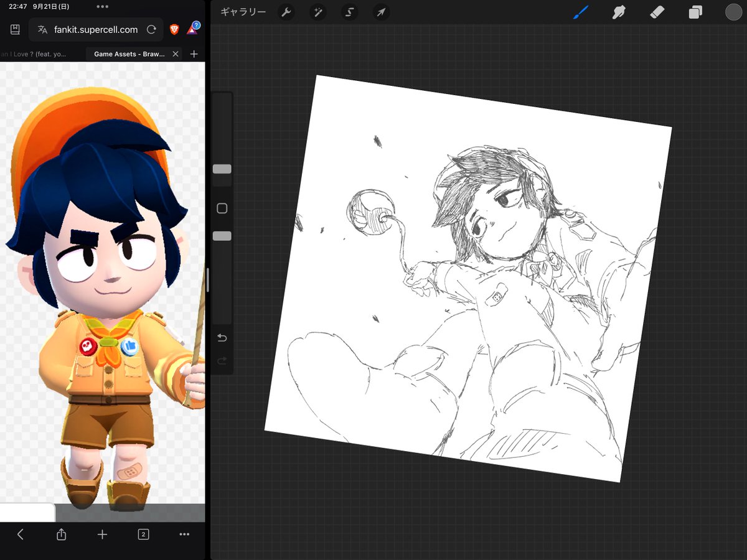
Task: Select the Brush tool
Action: pyautogui.click(x=581, y=12)
